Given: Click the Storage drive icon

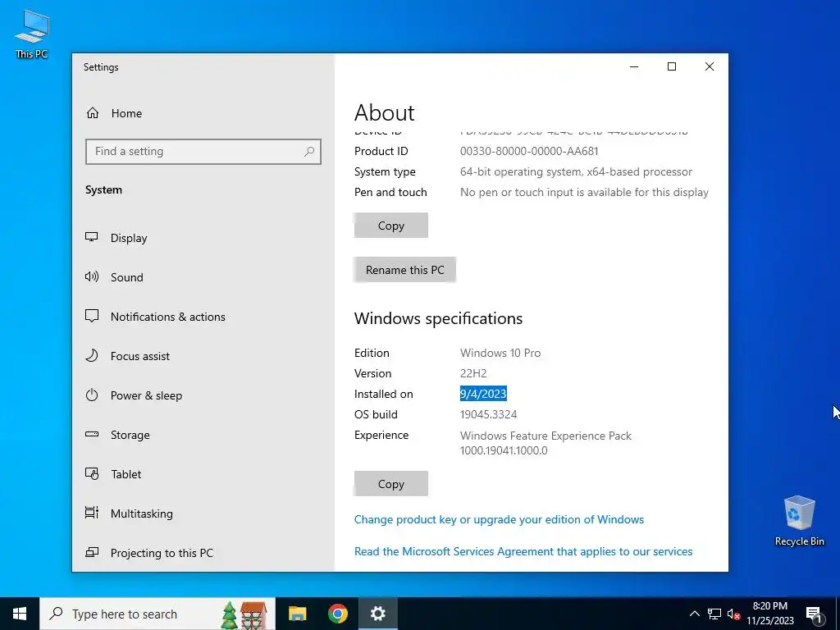Looking at the screenshot, I should [x=92, y=434].
